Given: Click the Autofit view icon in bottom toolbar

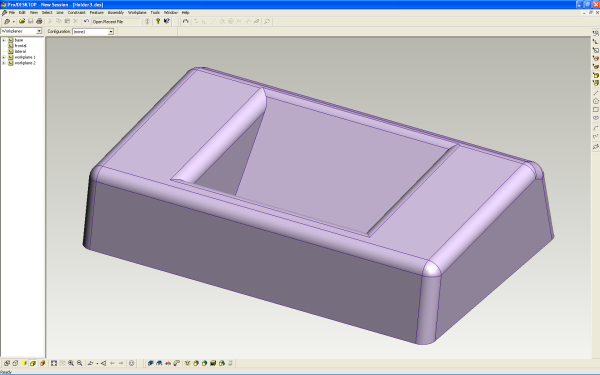Looking at the screenshot, I should [x=54, y=363].
